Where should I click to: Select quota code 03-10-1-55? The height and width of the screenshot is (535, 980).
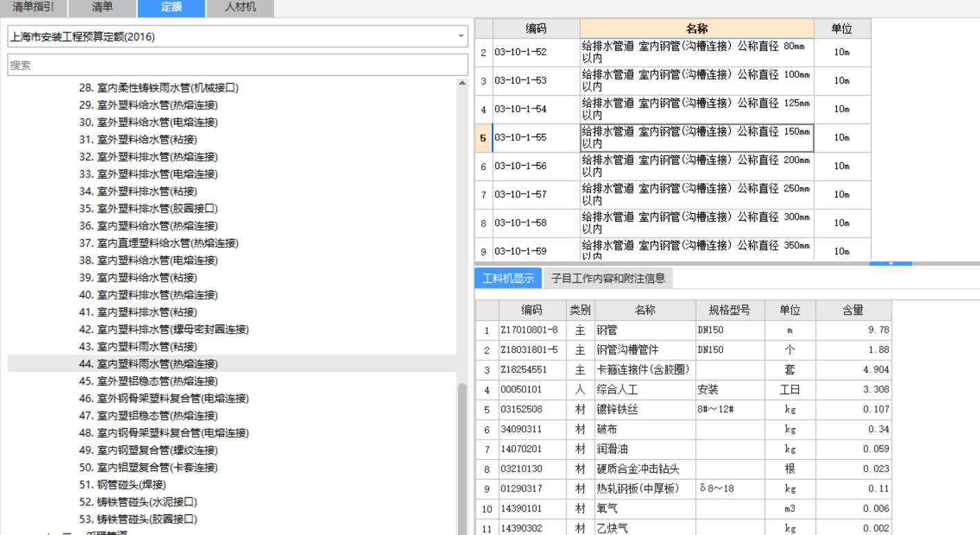536,137
